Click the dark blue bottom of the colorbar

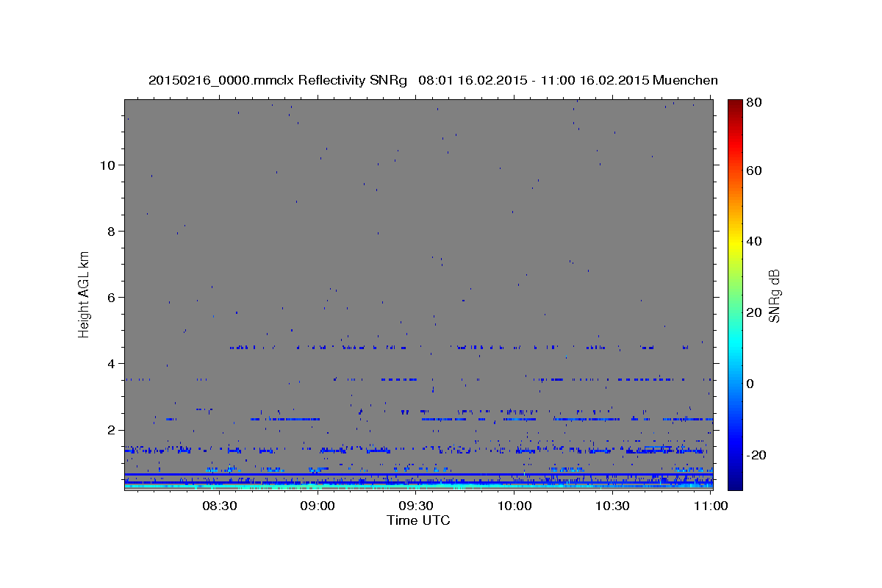(735, 482)
